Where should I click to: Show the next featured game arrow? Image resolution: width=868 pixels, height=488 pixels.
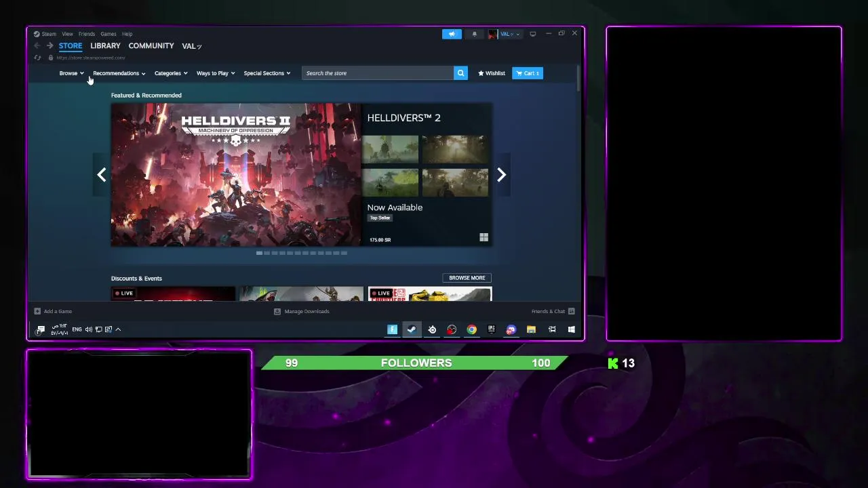point(501,175)
